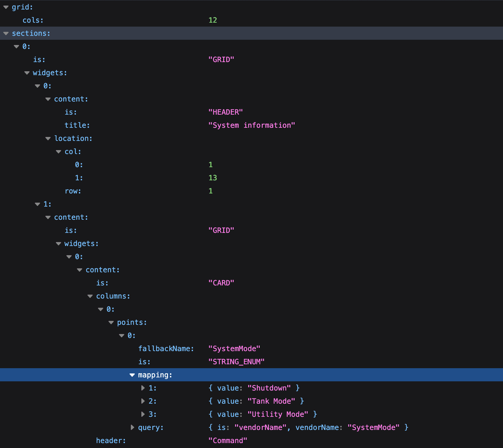The width and height of the screenshot is (503, 448).
Task: Collapse the columns node
Action: coord(90,296)
